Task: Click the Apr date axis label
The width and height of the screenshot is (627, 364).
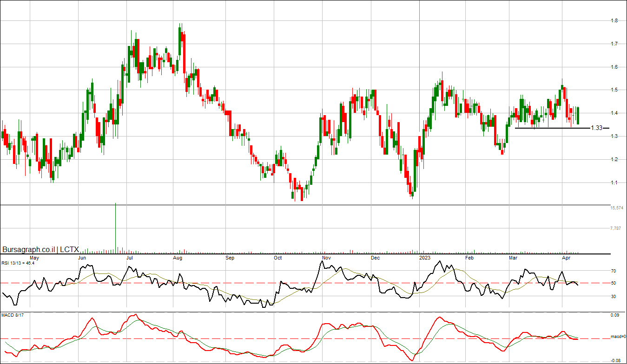Action: coord(566,257)
